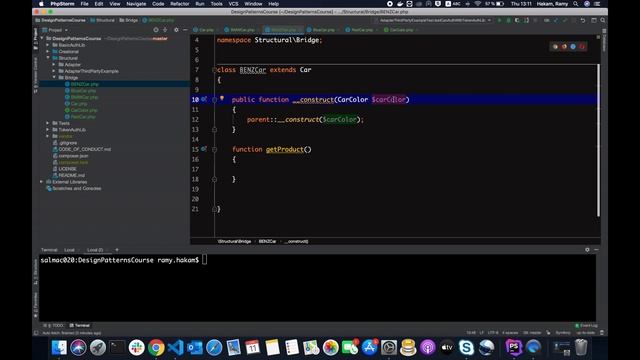The height and width of the screenshot is (360, 640).
Task: Click the expand/collapse all icon in Project panel
Action: click(x=165, y=30)
